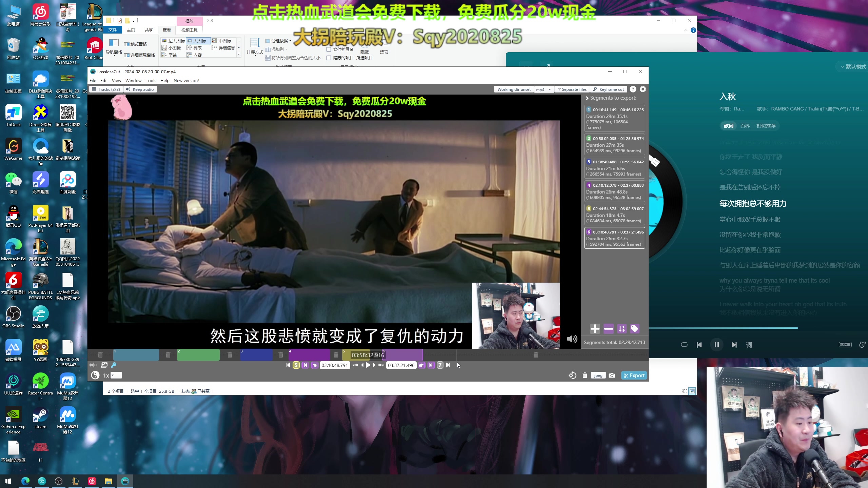Screen dimensions: 868x488
Task: Mute the video volume speaker
Action: (572, 339)
